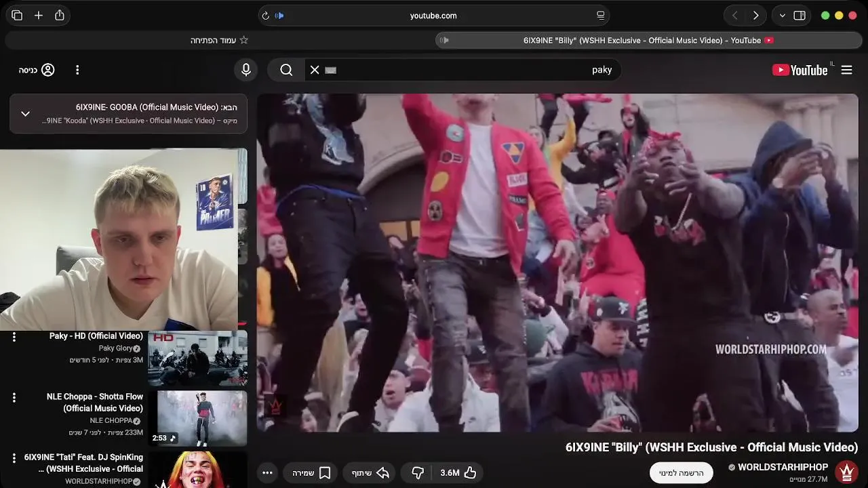Image resolution: width=868 pixels, height=488 pixels.
Task: Click the 6IX9INE Tati thumbnail
Action: [x=197, y=470]
